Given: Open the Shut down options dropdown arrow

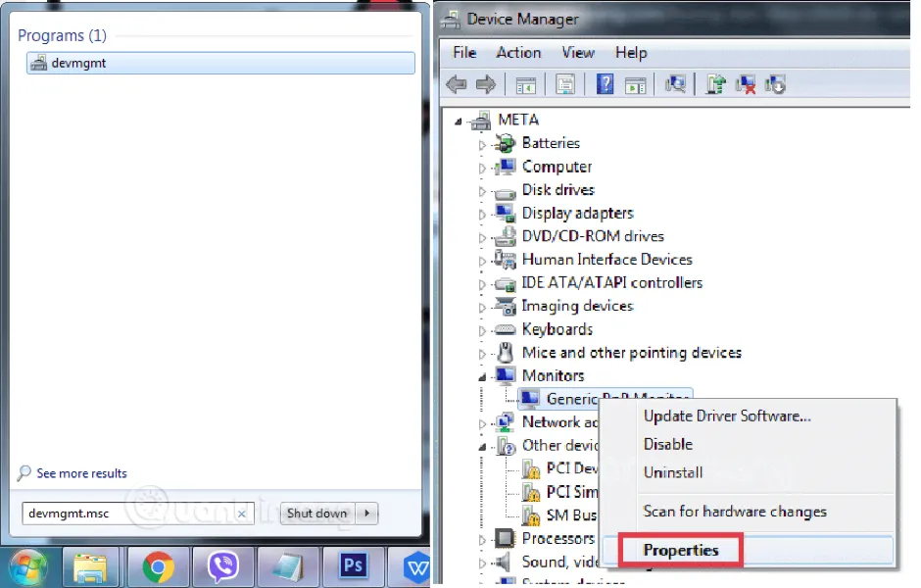Looking at the screenshot, I should (x=370, y=513).
